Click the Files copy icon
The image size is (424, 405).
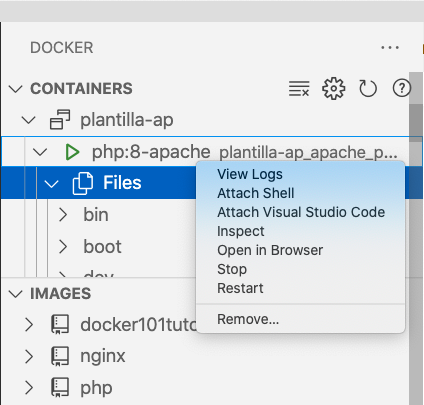[83, 183]
